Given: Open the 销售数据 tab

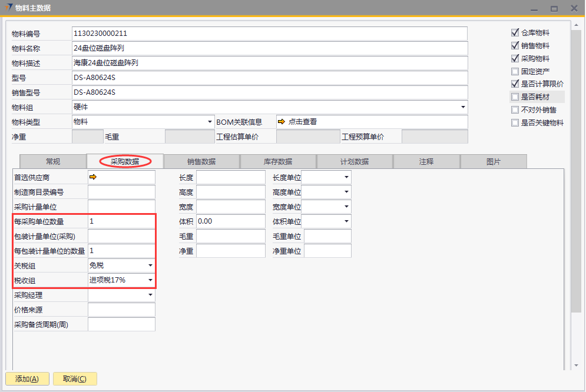Looking at the screenshot, I should 201,161.
